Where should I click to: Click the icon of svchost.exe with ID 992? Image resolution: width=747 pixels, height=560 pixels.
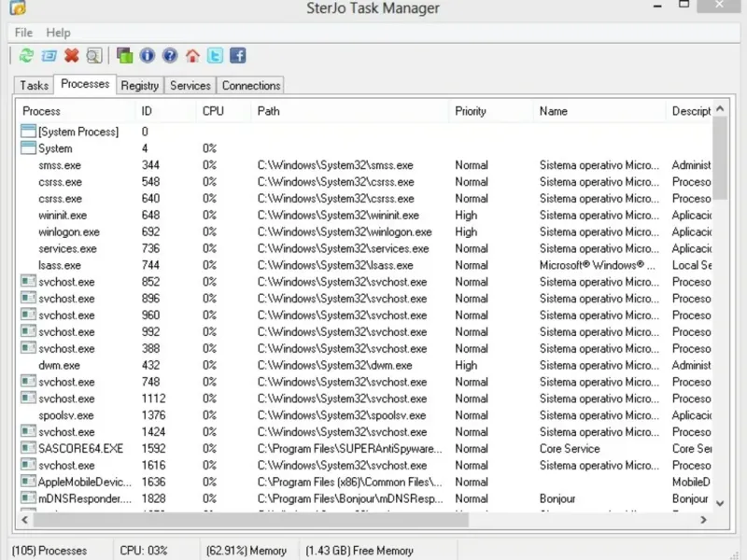(28, 331)
